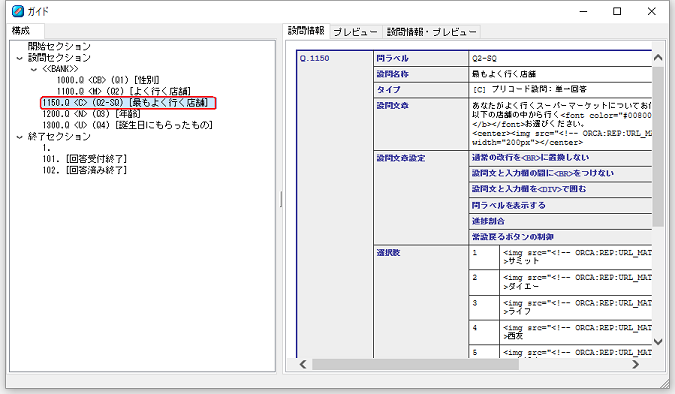Minimize the ガイド window
Image resolution: width=675 pixels, height=394 pixels.
click(583, 11)
